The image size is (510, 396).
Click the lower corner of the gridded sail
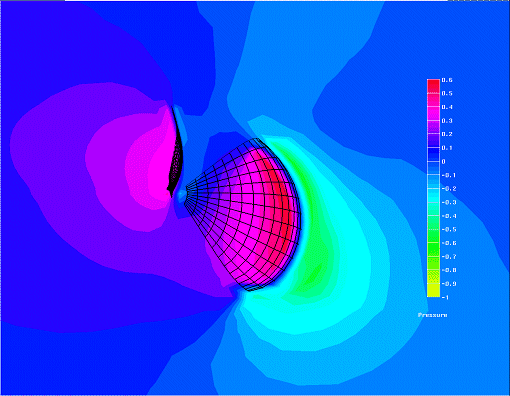[x=248, y=289]
